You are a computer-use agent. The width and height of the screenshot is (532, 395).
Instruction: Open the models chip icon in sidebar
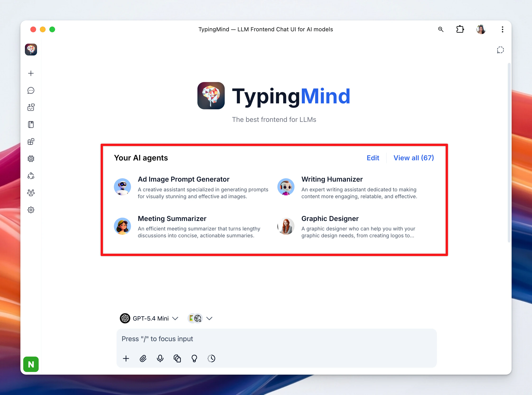tap(31, 159)
